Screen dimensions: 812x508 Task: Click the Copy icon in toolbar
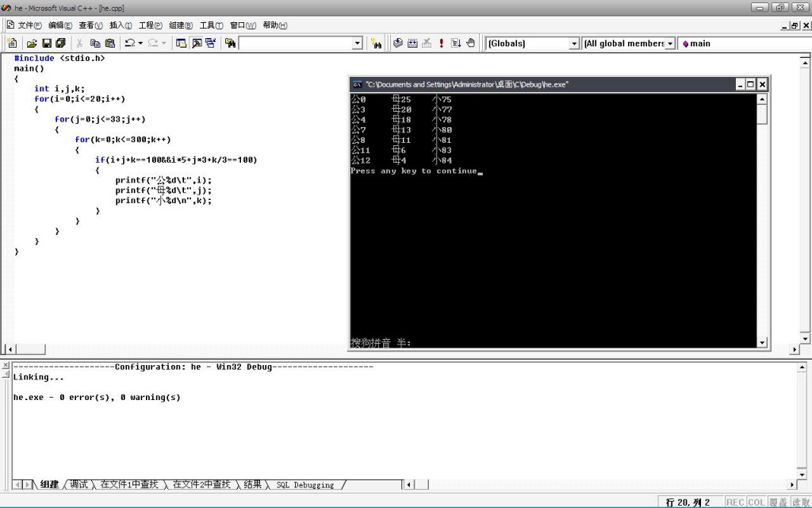(x=95, y=44)
